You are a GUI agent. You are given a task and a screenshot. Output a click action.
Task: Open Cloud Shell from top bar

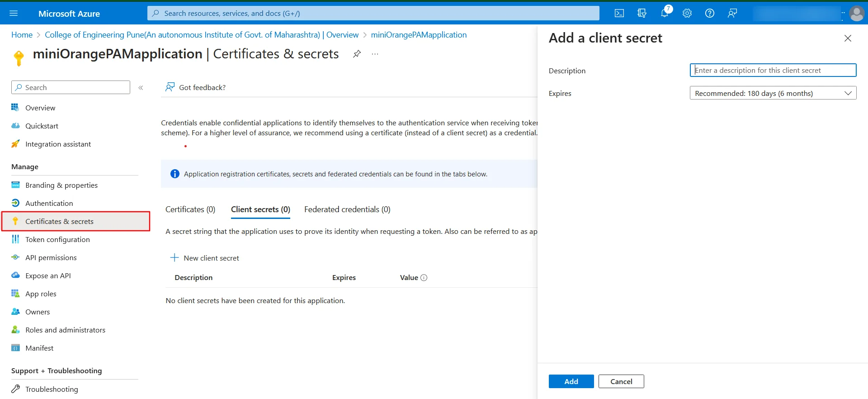[619, 14]
